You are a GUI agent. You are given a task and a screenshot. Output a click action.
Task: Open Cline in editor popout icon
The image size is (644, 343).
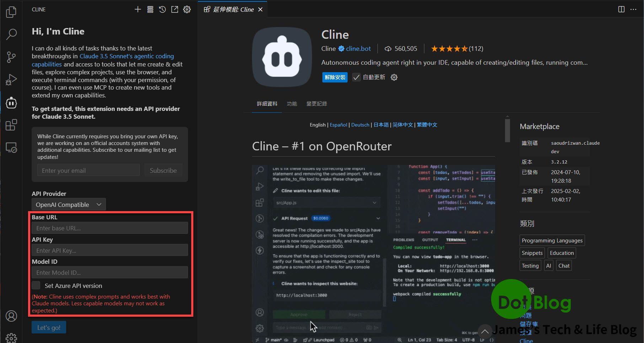pos(175,10)
